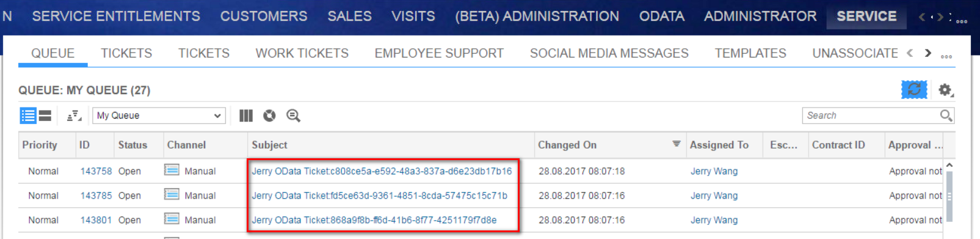Select date cell 28.08.2017 08:07:18

[581, 171]
